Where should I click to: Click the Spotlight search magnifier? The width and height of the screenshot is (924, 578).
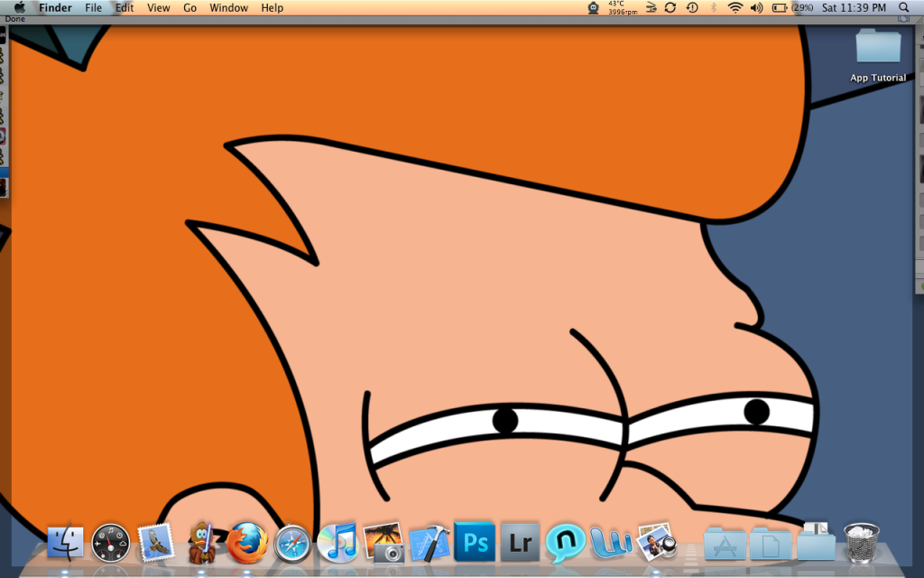click(x=904, y=7)
